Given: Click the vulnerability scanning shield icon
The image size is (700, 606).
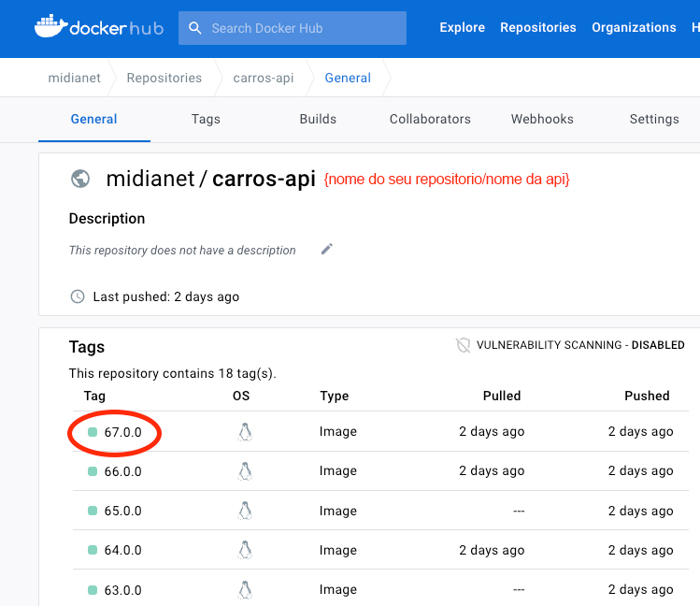Looking at the screenshot, I should click(463, 345).
